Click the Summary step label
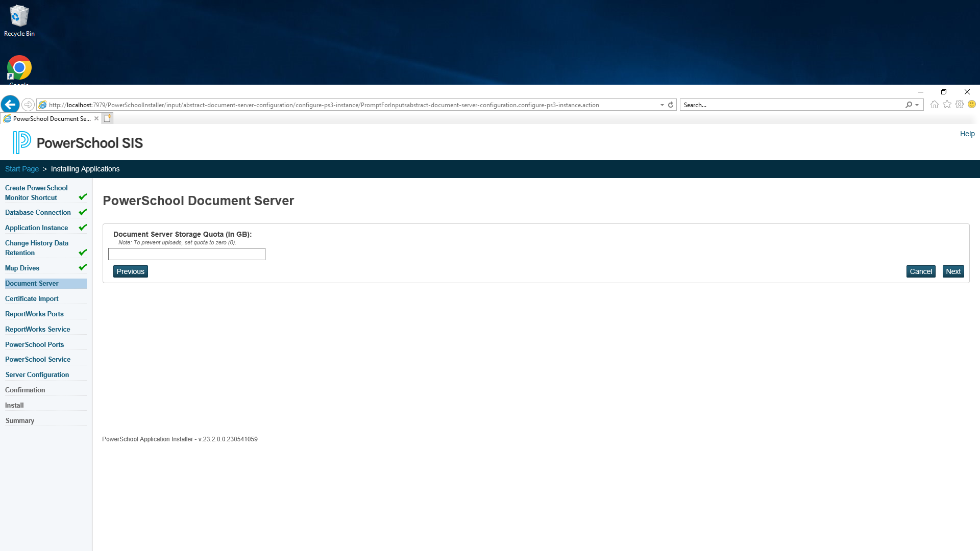Image resolution: width=980 pixels, height=551 pixels. 20,420
